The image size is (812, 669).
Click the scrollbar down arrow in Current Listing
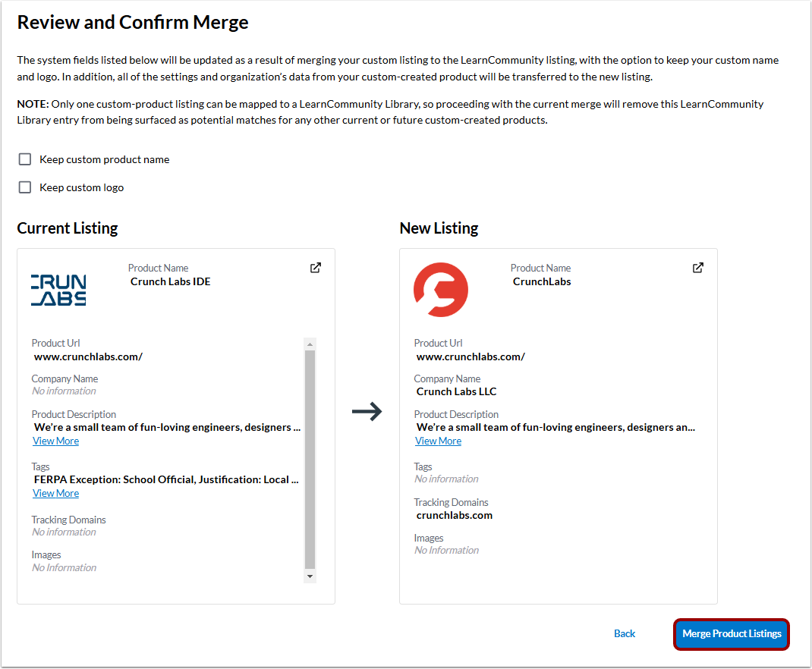(310, 577)
